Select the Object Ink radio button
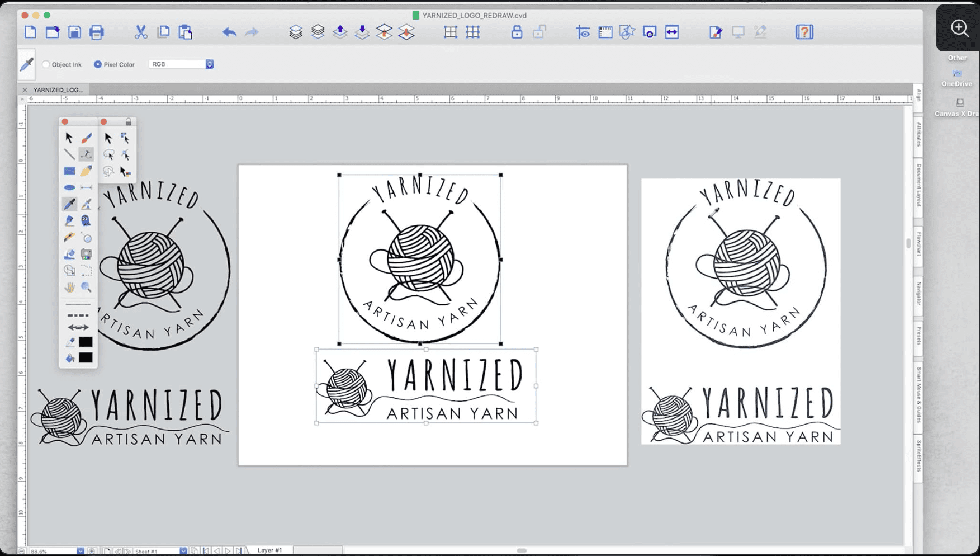The width and height of the screenshot is (980, 556). pos(46,64)
